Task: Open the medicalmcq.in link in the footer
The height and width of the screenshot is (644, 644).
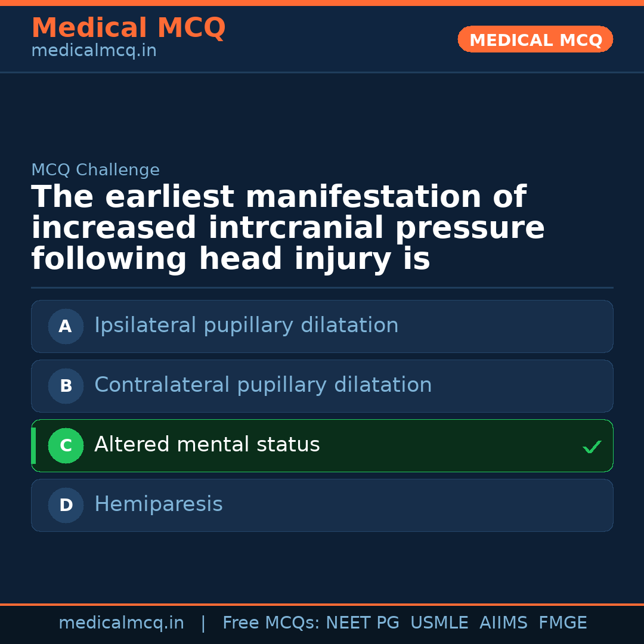Action: tap(121, 623)
